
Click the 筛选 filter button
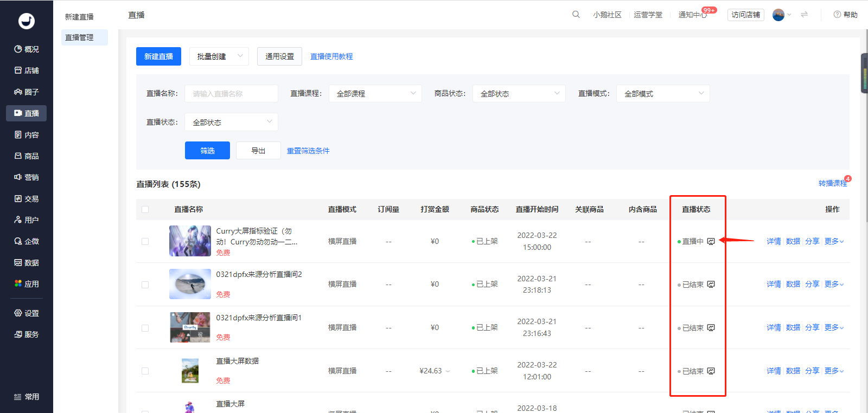[x=207, y=151]
